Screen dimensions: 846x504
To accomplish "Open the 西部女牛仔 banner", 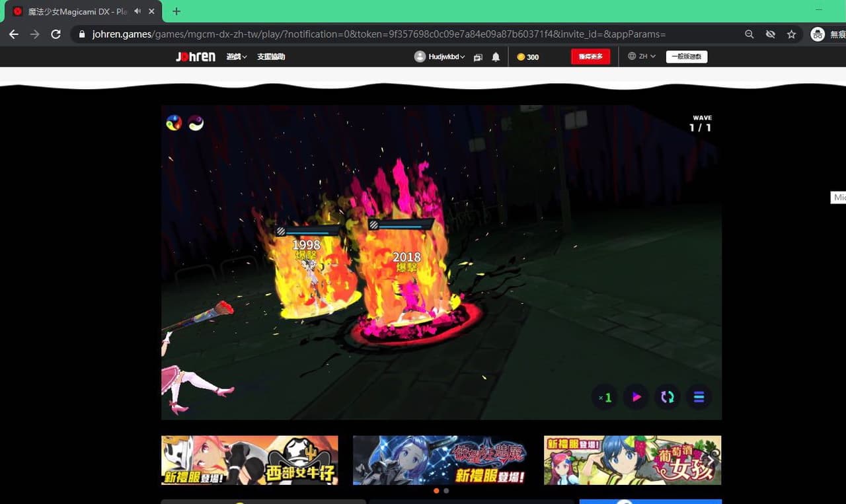I will [250, 460].
